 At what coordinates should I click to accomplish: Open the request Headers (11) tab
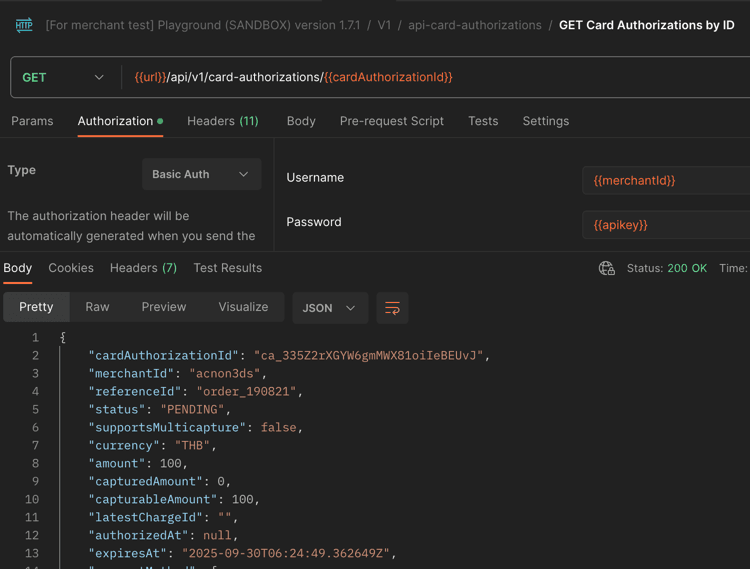point(222,121)
